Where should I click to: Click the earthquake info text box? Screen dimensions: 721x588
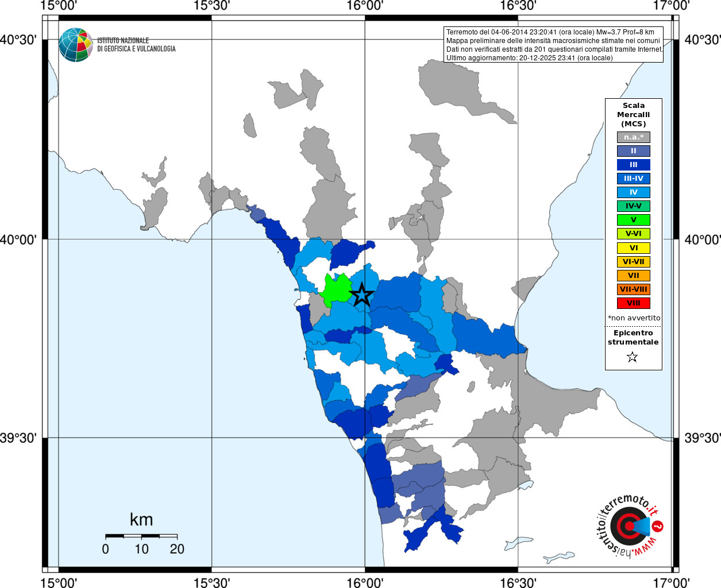pyautogui.click(x=554, y=45)
